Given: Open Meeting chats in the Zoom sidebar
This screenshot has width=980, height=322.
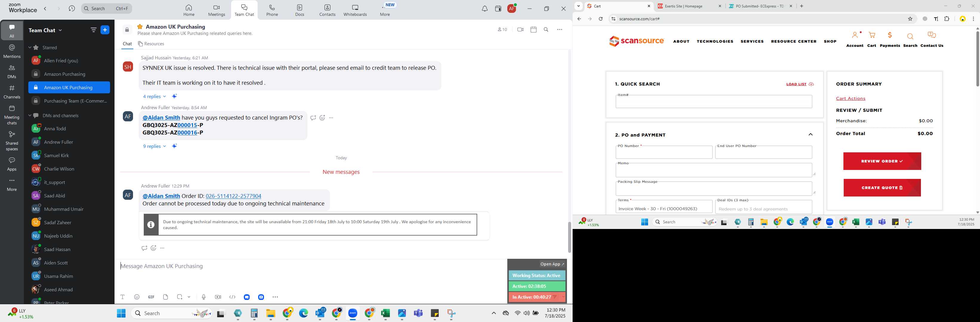Looking at the screenshot, I should (x=12, y=115).
